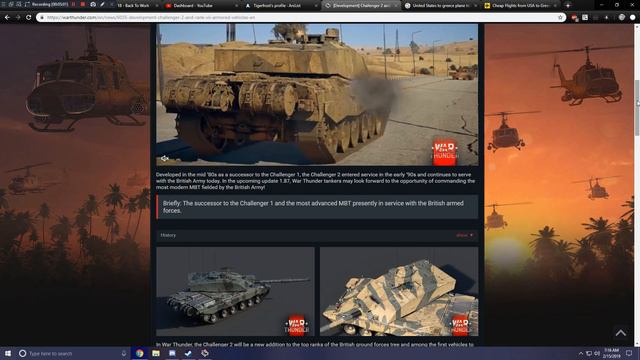640x360 pixels.
Task: Open Google Chrome from the taskbar
Action: tap(140, 353)
